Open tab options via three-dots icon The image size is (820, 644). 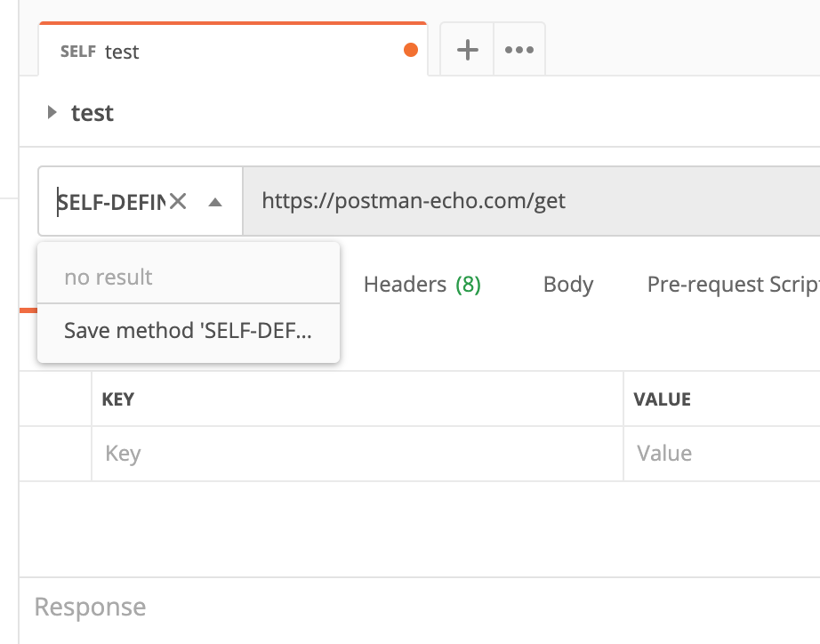(x=519, y=50)
